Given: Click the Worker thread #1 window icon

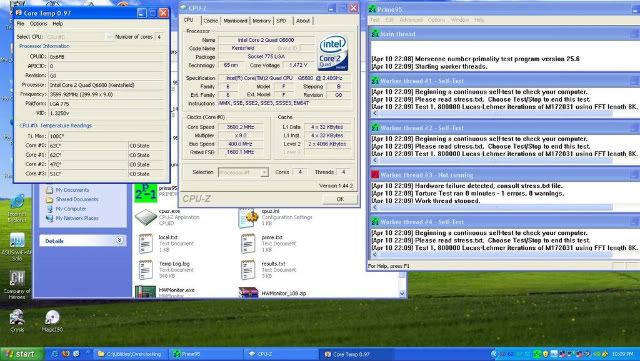Looking at the screenshot, I should [375, 81].
